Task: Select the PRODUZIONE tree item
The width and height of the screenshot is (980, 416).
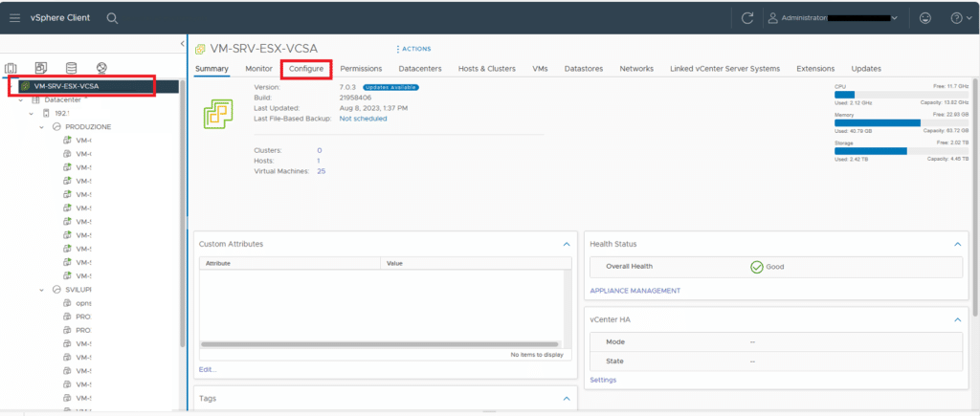Action: click(88, 127)
